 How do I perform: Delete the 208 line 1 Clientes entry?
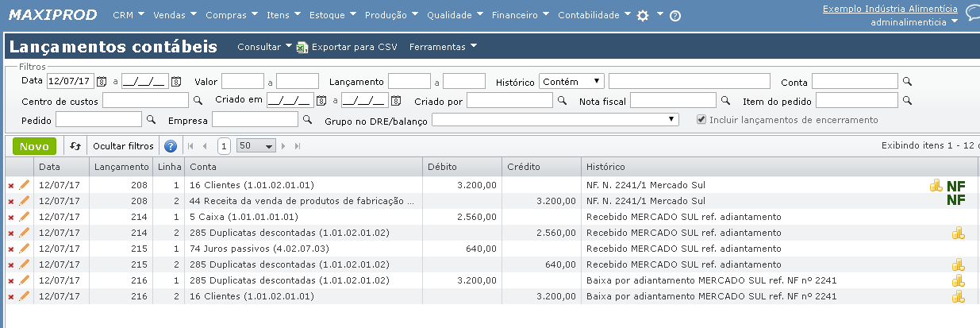[x=11, y=185]
